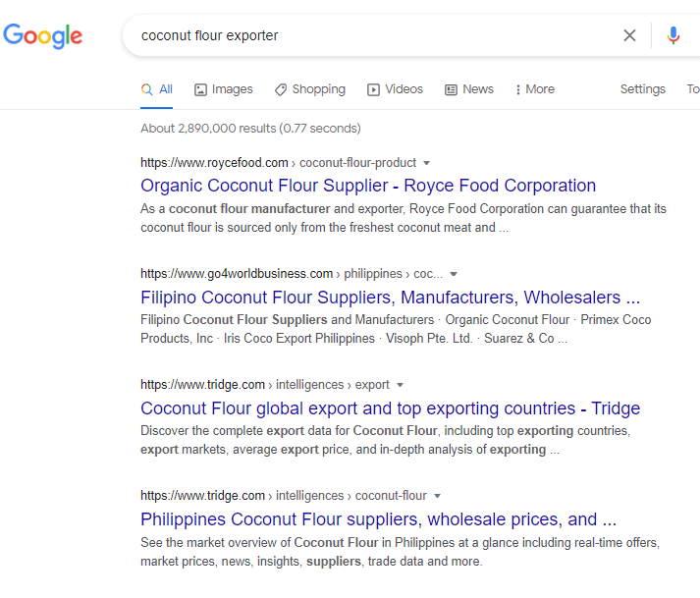The image size is (700, 598).
Task: Expand tridge.com export result options arrow
Action: pyautogui.click(x=400, y=385)
